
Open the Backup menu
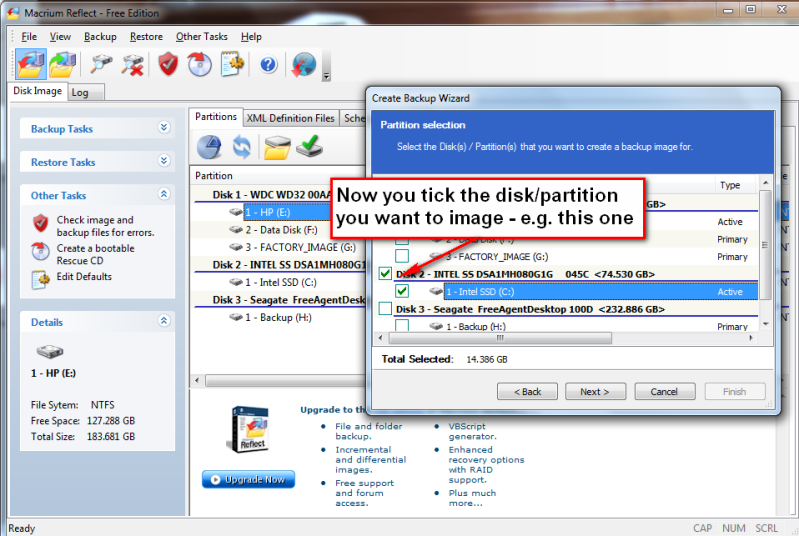(100, 37)
